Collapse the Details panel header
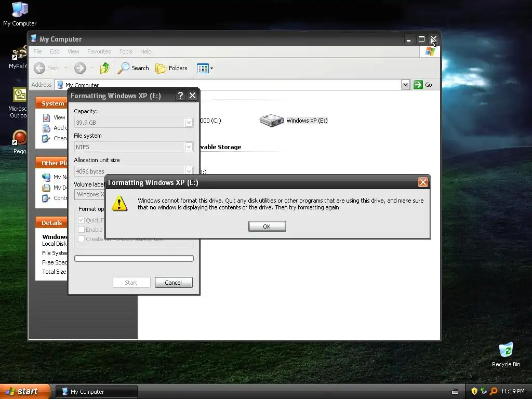The image size is (532, 399). (x=51, y=222)
